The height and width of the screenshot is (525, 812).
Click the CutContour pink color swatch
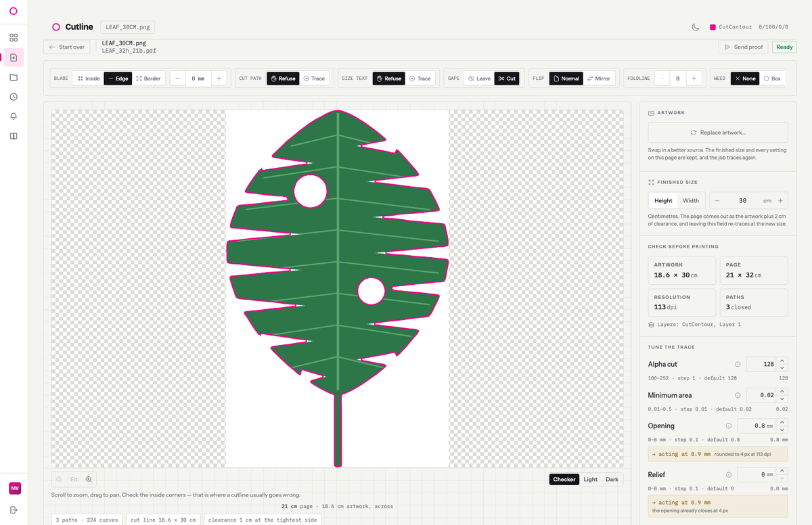(x=713, y=27)
